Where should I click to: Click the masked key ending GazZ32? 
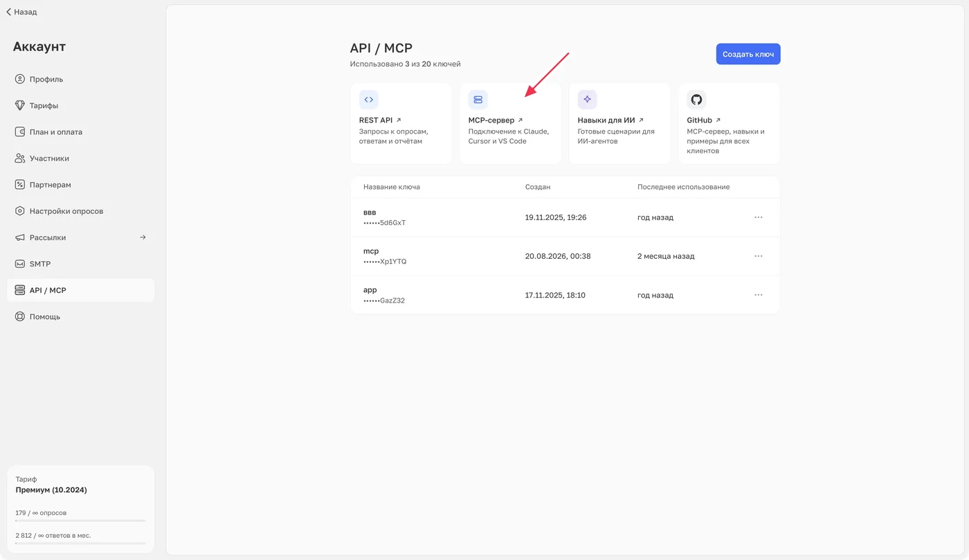tap(384, 300)
